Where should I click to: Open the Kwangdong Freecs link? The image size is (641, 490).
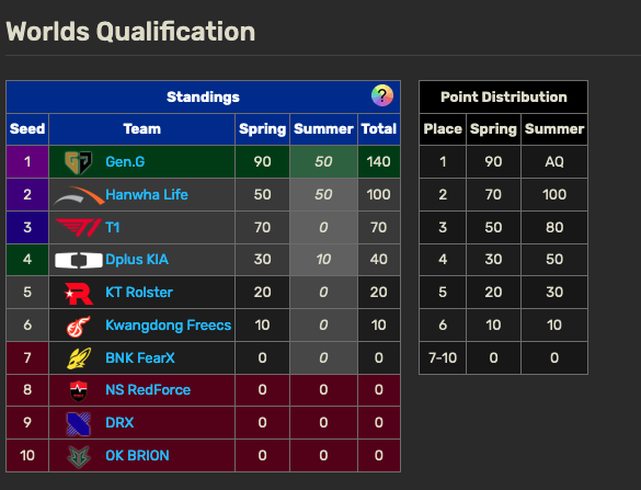click(x=168, y=326)
